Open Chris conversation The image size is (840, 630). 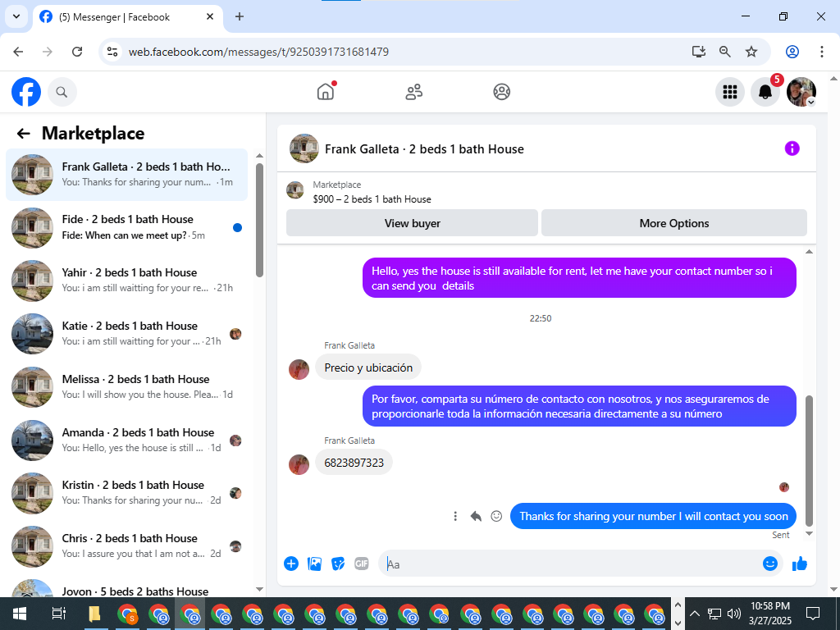click(x=127, y=546)
